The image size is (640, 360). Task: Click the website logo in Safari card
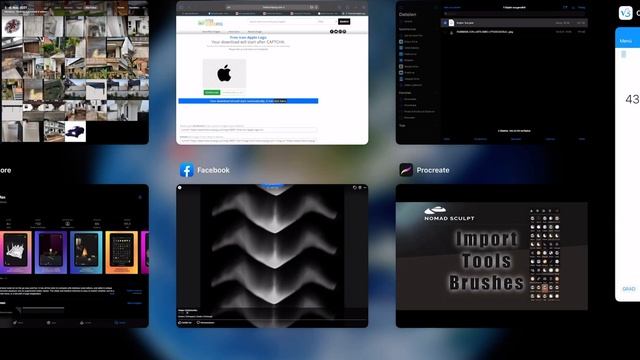[210, 23]
